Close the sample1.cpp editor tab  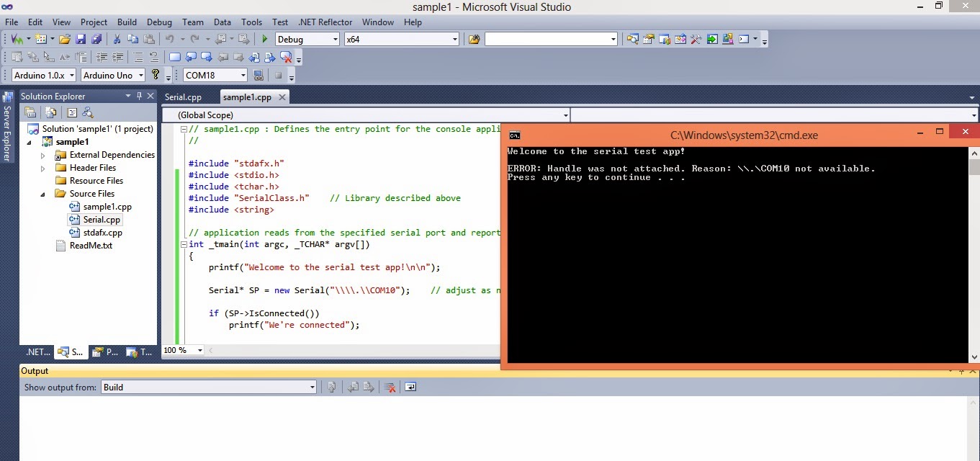(x=282, y=97)
